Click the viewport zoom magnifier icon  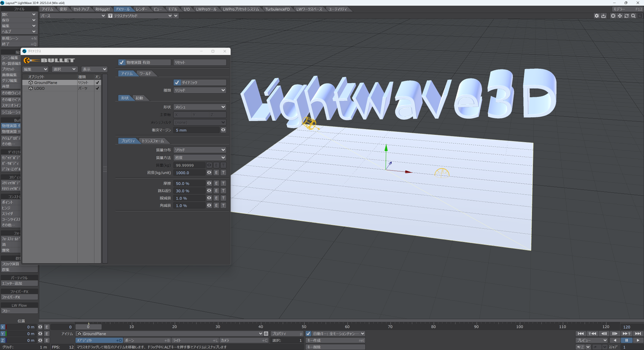tap(634, 16)
